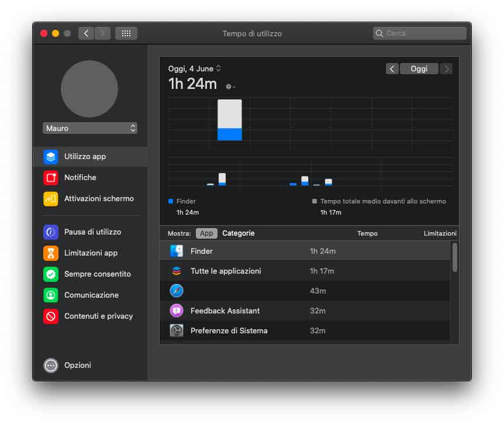The image size is (504, 424).
Task: Select the Preferenze di Sistema row
Action: pos(305,331)
